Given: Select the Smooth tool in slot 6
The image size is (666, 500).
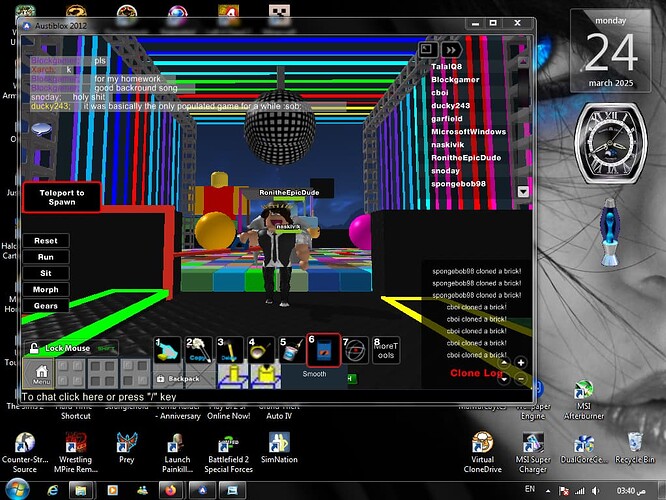Looking at the screenshot, I should click(x=323, y=350).
